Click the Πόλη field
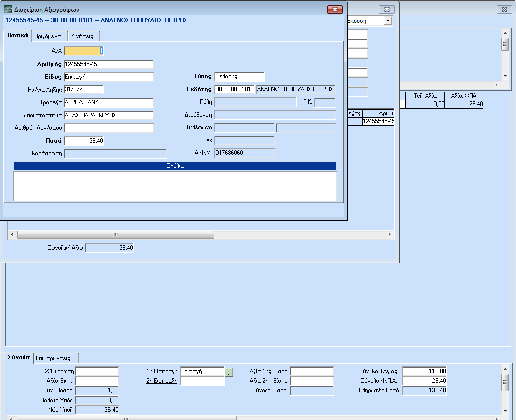 coord(255,102)
